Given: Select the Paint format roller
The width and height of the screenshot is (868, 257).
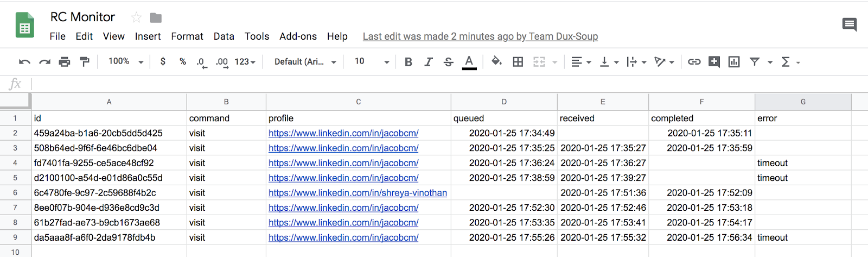Looking at the screenshot, I should tap(85, 62).
